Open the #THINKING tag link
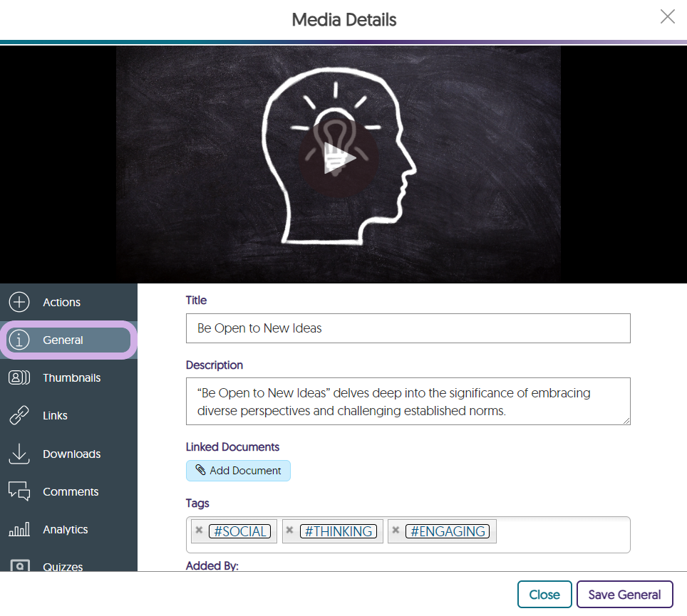Viewport: 687px width, 616px height. point(338,531)
